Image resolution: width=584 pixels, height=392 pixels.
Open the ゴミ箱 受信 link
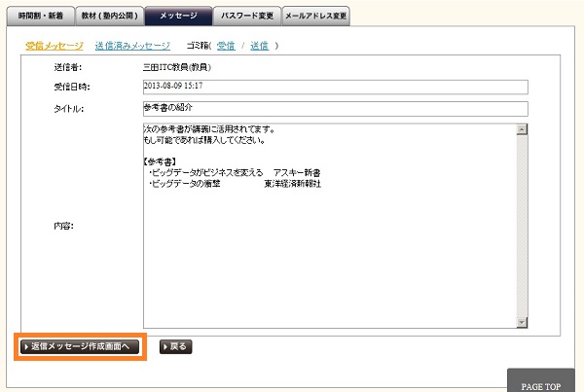pyautogui.click(x=226, y=46)
